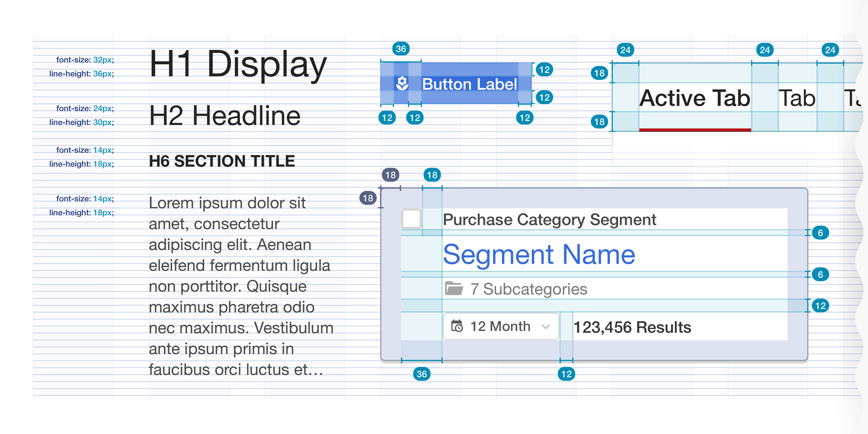868x434 pixels.
Task: Click the red underline below Active Tab
Action: (x=695, y=130)
